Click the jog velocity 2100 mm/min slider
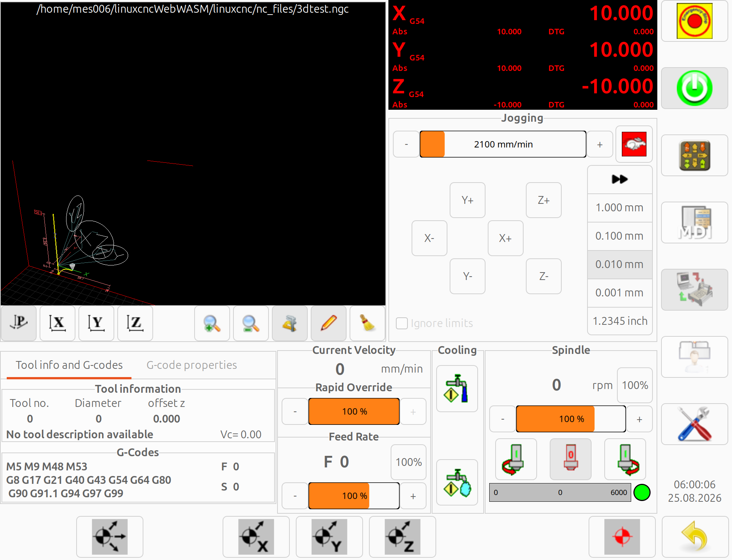 pyautogui.click(x=503, y=144)
